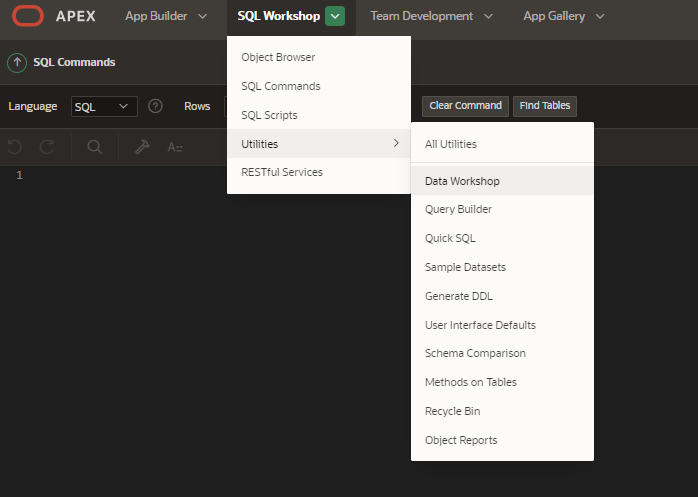Choose User Interface Defaults from submenu
698x497 pixels.
click(502, 325)
